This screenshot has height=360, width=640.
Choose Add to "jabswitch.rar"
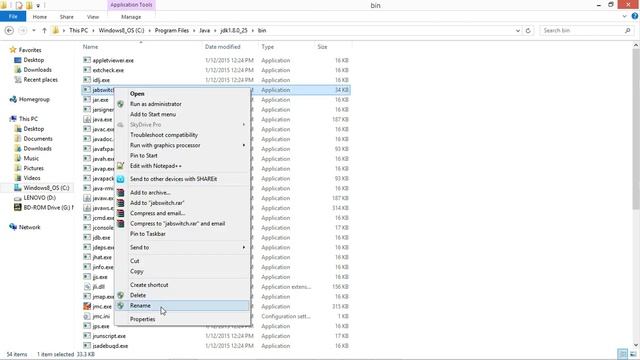click(x=182, y=203)
